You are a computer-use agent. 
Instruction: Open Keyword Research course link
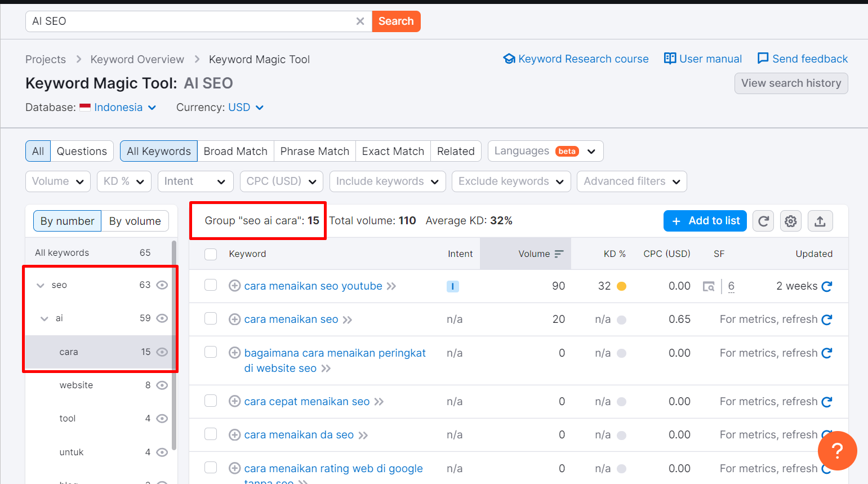[x=576, y=59]
